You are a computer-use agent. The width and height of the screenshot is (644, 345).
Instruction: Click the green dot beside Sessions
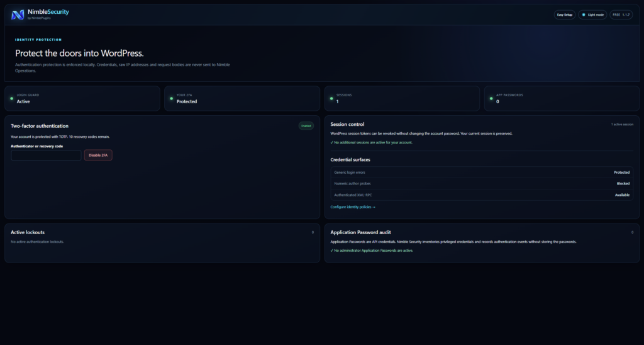click(x=331, y=98)
